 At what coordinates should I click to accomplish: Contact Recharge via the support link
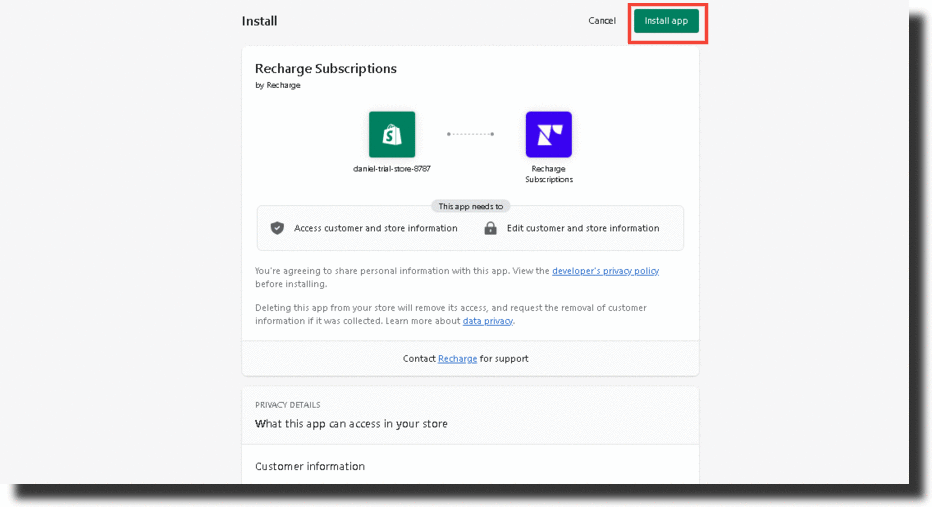click(457, 358)
